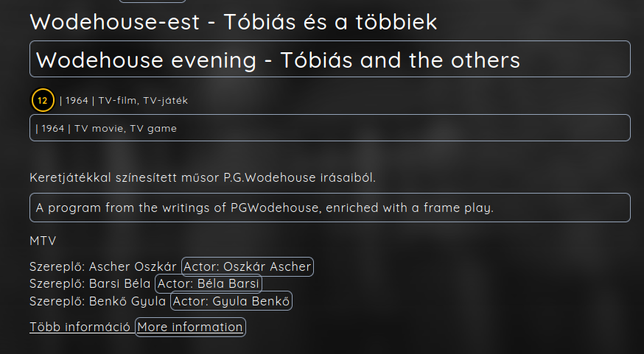Screen dimensions: 644x354
Task: Click the word Tóbiás in the Hungarian title
Action: tap(259, 22)
